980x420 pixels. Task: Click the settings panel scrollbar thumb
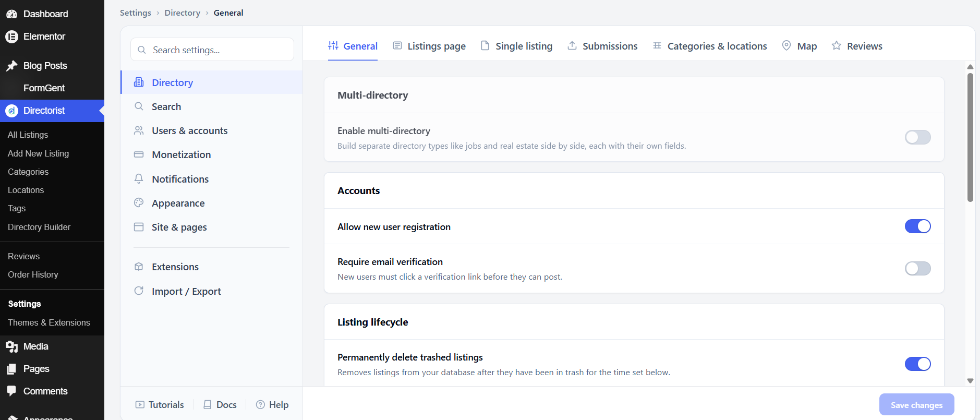970,137
